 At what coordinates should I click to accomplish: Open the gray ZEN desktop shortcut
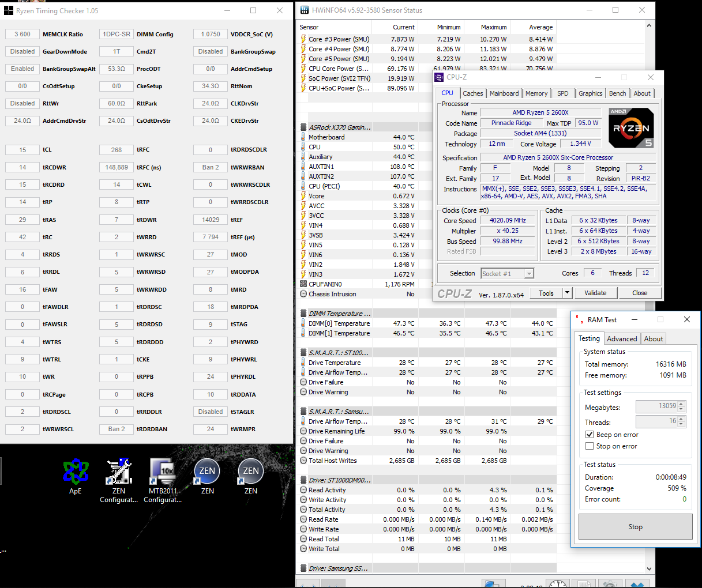(251, 477)
